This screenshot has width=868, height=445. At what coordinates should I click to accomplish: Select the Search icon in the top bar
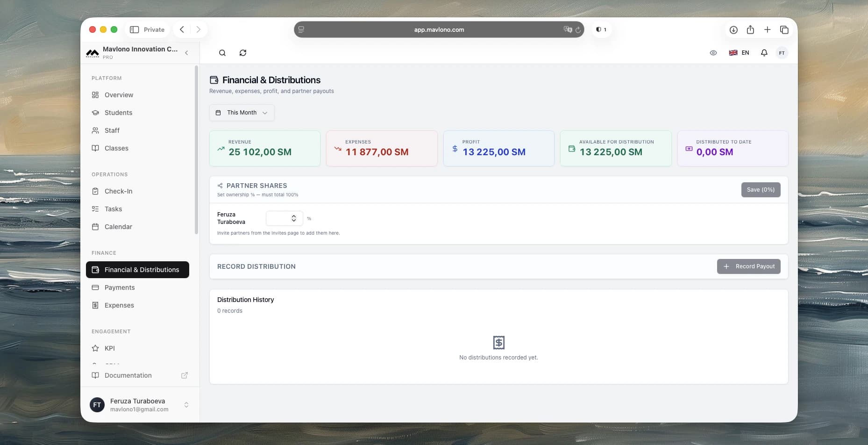click(222, 53)
